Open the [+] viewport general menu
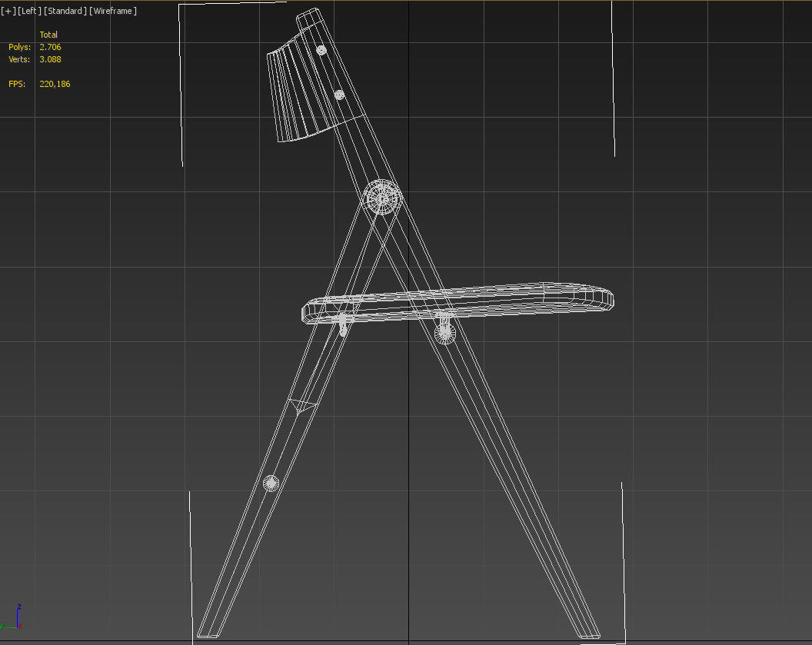The height and width of the screenshot is (645, 812). (8, 11)
